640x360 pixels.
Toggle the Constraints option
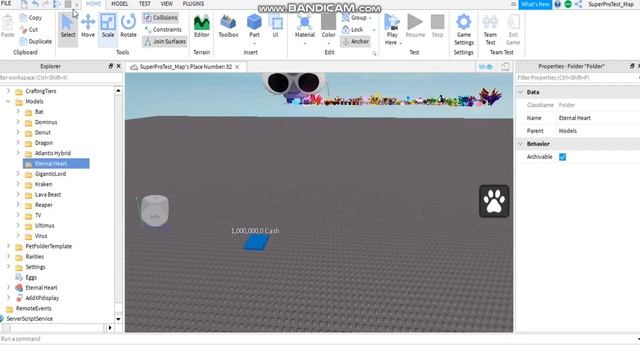click(163, 29)
